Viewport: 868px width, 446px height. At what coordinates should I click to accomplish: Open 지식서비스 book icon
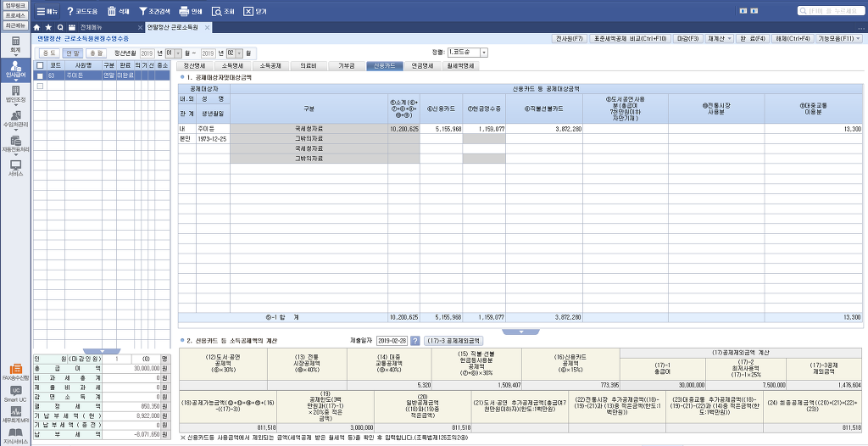(x=15, y=436)
